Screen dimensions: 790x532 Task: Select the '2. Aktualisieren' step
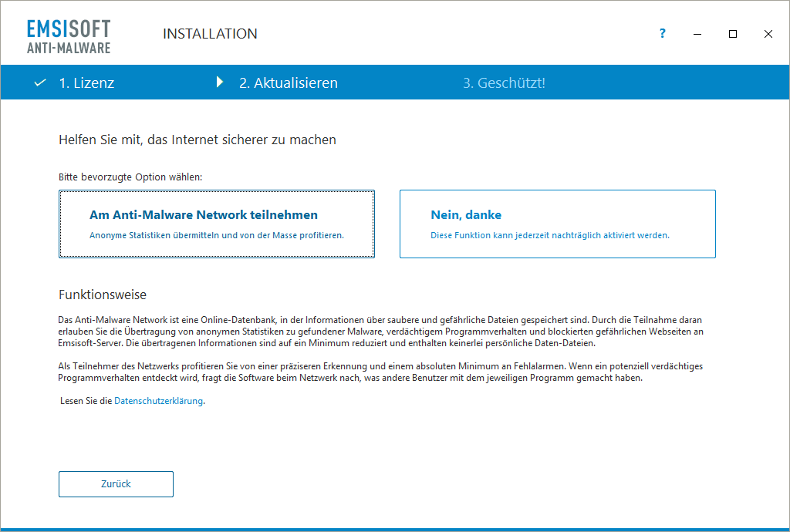tap(289, 82)
